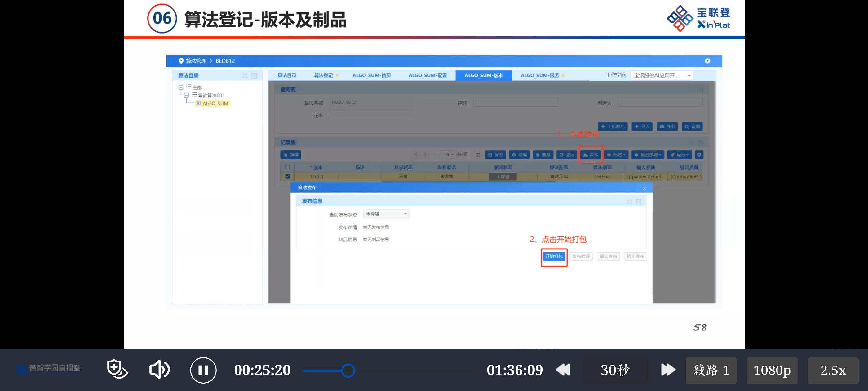This screenshot has height=391, width=868.
Task: Open the 当前发布状态 dropdown
Action: pos(386,213)
